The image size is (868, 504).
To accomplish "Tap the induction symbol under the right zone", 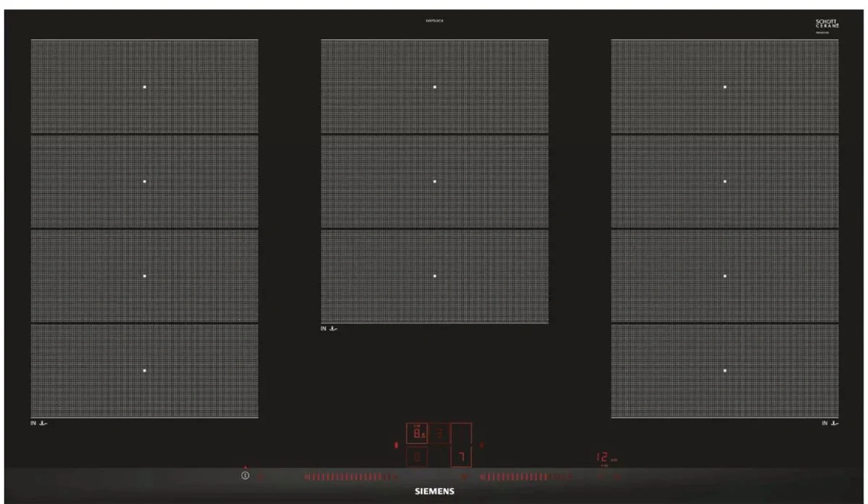I will coord(829,423).
